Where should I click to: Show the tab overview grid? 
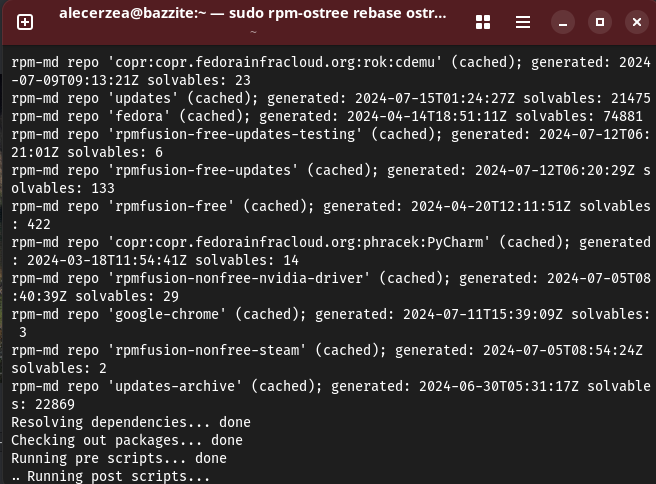483,21
